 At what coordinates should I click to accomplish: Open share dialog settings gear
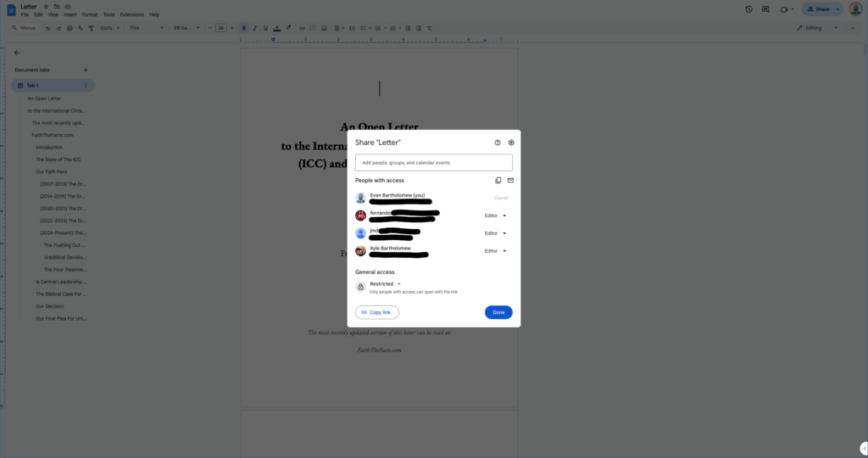(x=511, y=142)
